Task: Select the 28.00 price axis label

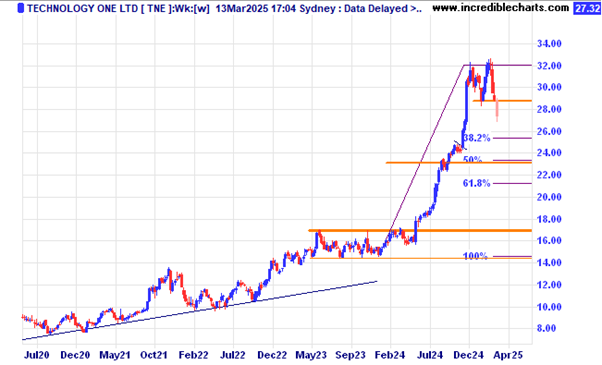Action: pos(549,109)
